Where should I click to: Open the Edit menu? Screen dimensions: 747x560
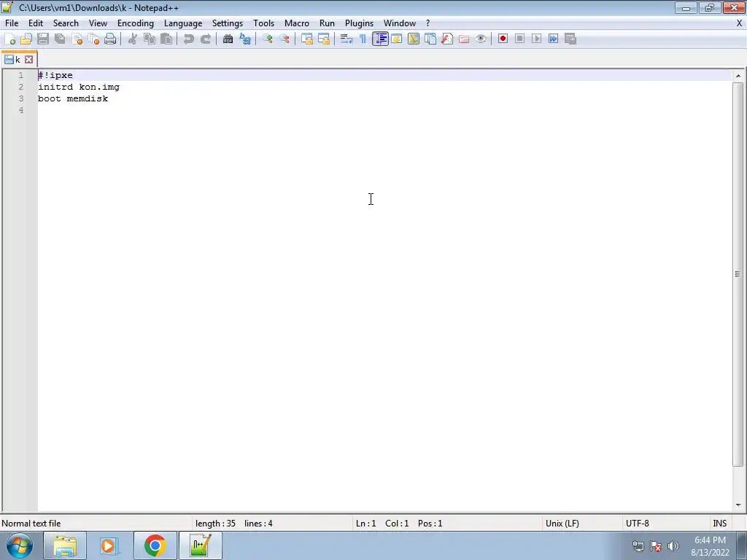click(x=36, y=23)
